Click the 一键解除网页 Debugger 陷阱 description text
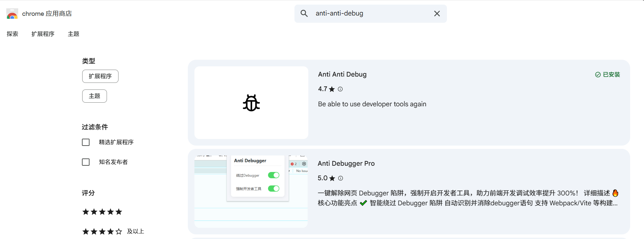 (468, 198)
